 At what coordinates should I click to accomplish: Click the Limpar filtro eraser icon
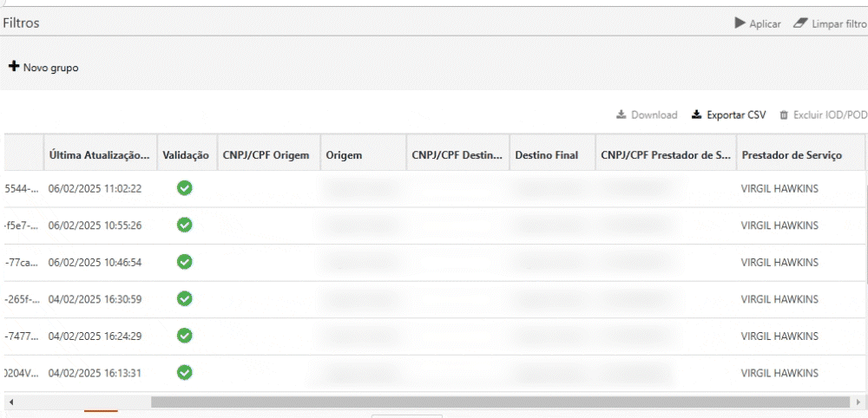[799, 23]
